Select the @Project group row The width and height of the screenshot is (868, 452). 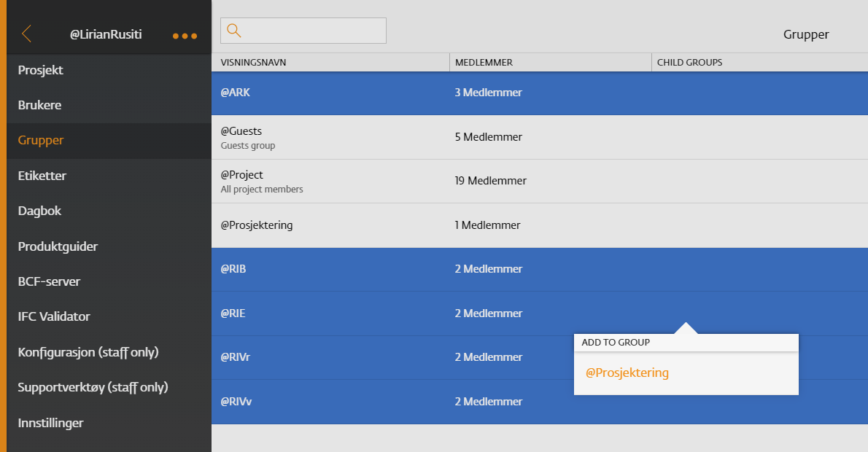540,182
